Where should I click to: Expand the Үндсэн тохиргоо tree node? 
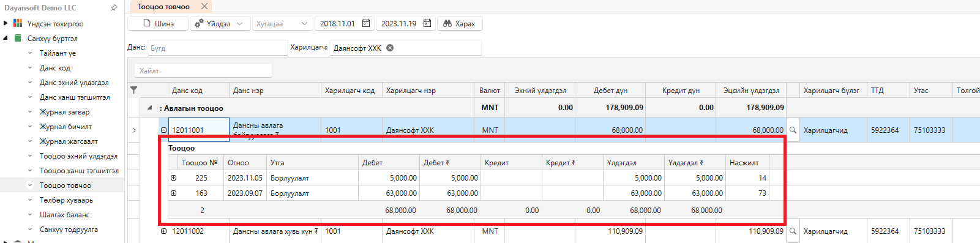click(6, 23)
